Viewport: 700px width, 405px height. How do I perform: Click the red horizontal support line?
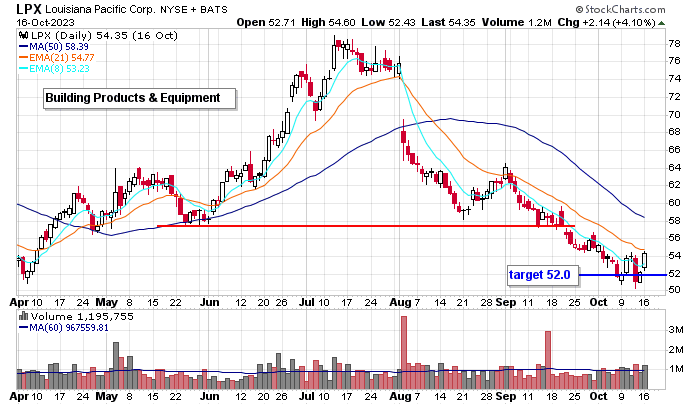click(350, 226)
